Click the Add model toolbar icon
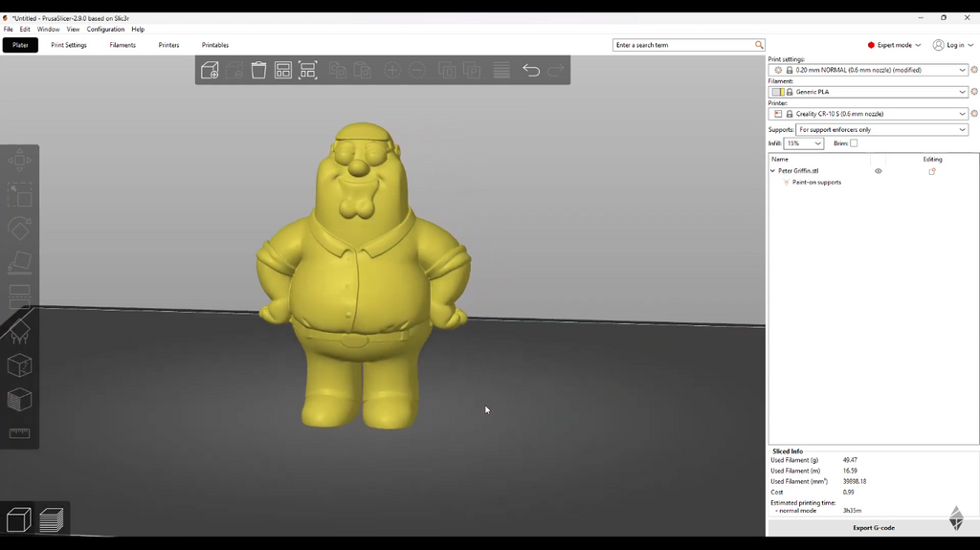980x550 pixels. pos(210,70)
